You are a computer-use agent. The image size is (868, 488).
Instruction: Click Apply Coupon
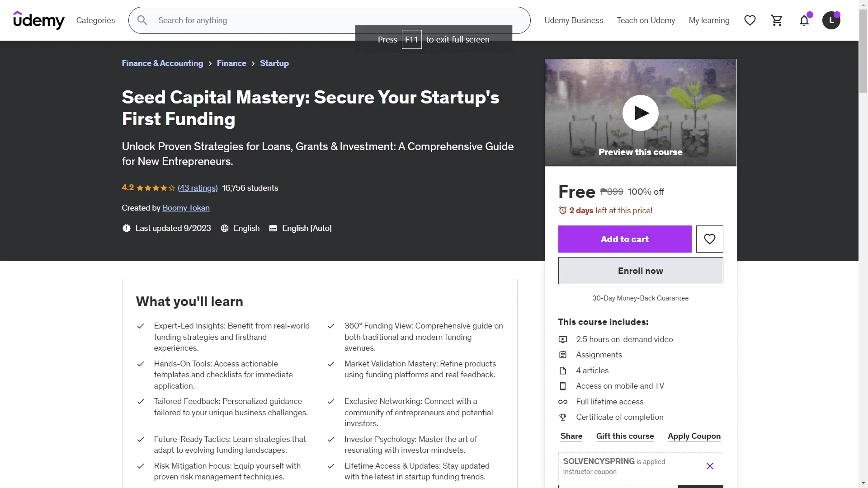[694, 436]
